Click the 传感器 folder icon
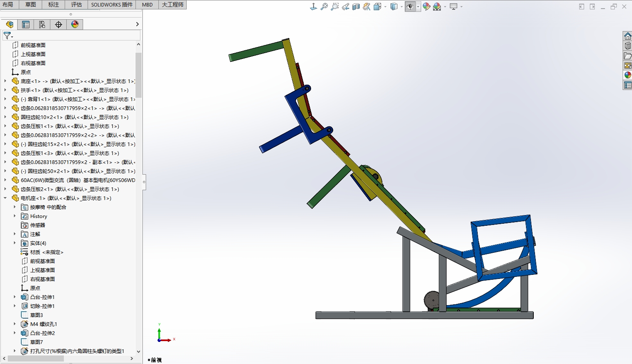632x364 pixels. (x=25, y=225)
